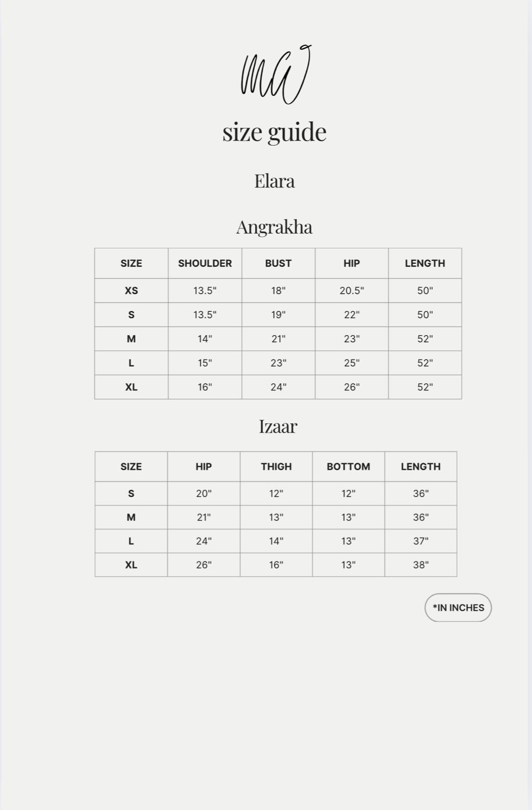Click the Elara product title
The image size is (532, 810).
[274, 181]
